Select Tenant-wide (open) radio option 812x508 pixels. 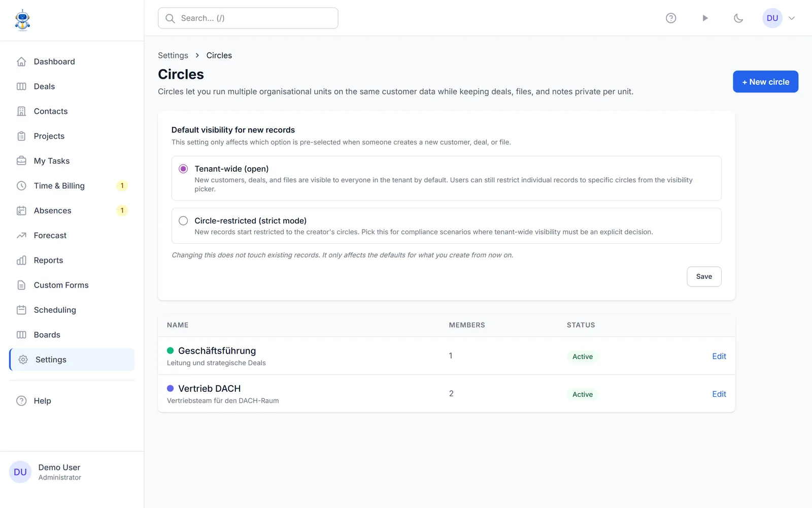183,169
